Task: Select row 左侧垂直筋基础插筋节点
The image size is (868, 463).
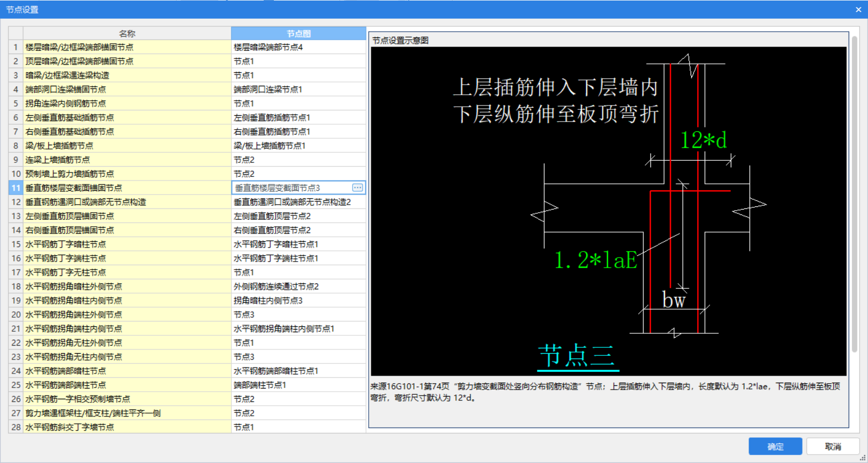Action: (x=127, y=117)
